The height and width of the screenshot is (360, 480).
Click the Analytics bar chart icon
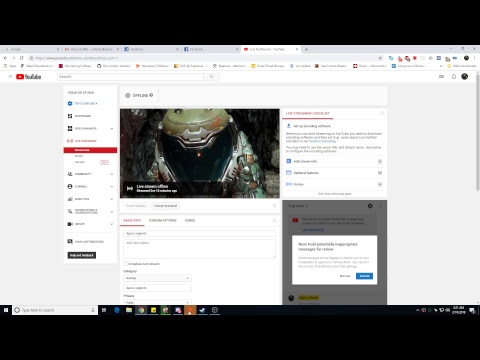(x=70, y=199)
